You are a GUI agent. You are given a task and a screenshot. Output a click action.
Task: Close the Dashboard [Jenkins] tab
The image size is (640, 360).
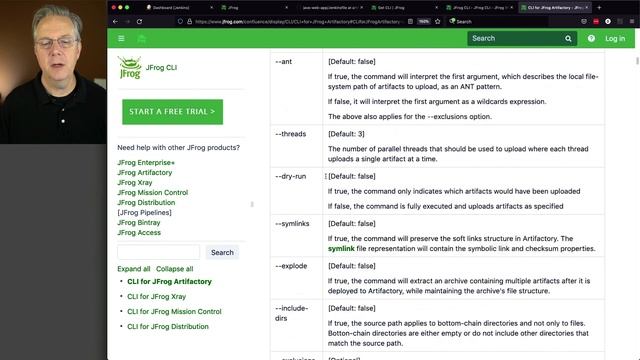(211, 7)
